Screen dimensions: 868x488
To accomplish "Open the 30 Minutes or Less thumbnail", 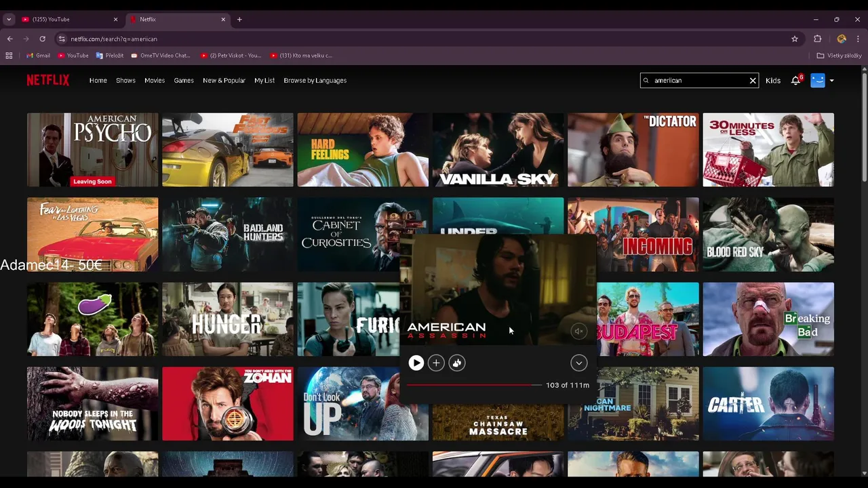I will [768, 150].
